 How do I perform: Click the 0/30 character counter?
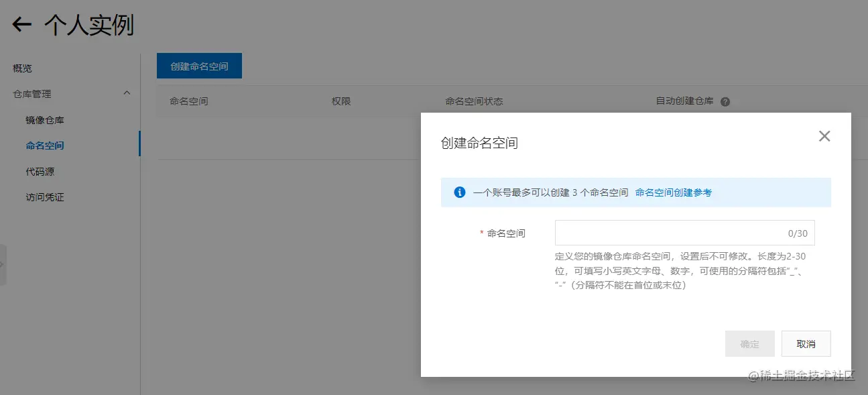pos(798,233)
